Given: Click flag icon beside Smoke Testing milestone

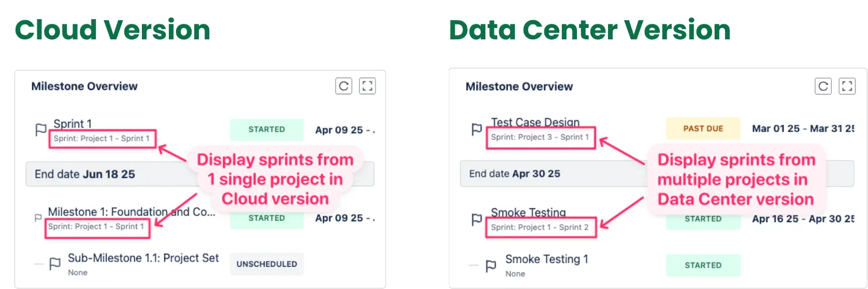Looking at the screenshot, I should tap(477, 220).
